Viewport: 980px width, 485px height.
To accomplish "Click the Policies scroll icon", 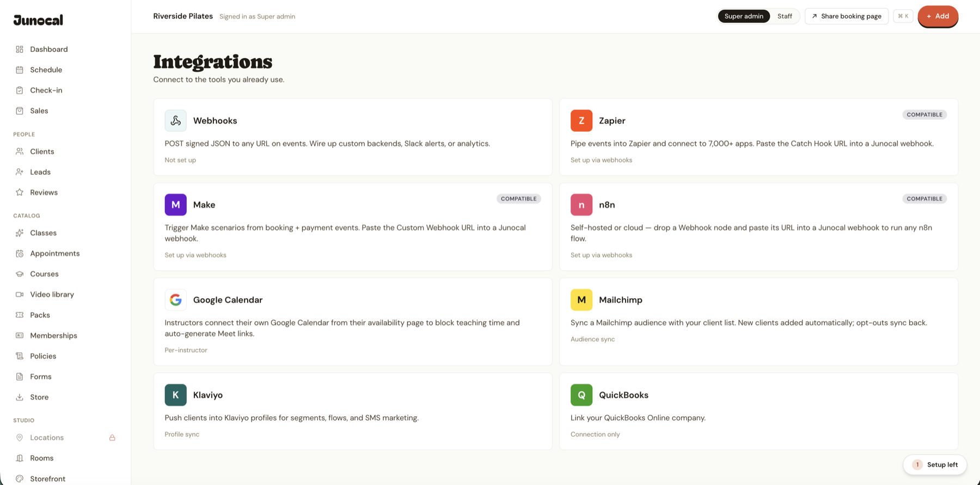I will pyautogui.click(x=20, y=356).
